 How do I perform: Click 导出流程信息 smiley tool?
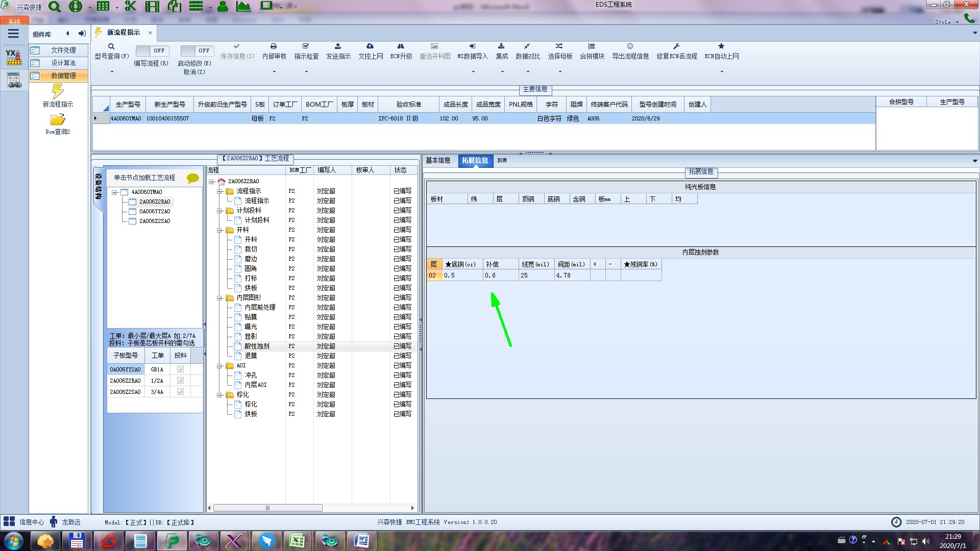630,52
